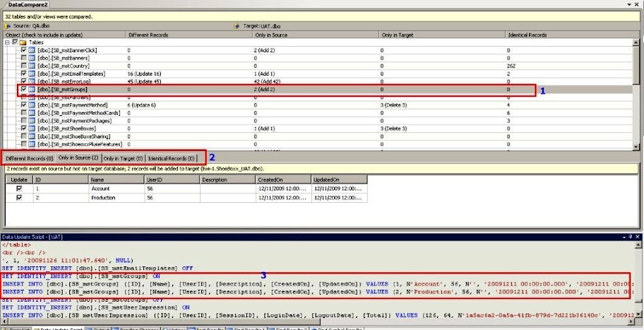This screenshot has width=644, height=330.
Task: Click the CreatedOn column header
Action: tap(268, 180)
